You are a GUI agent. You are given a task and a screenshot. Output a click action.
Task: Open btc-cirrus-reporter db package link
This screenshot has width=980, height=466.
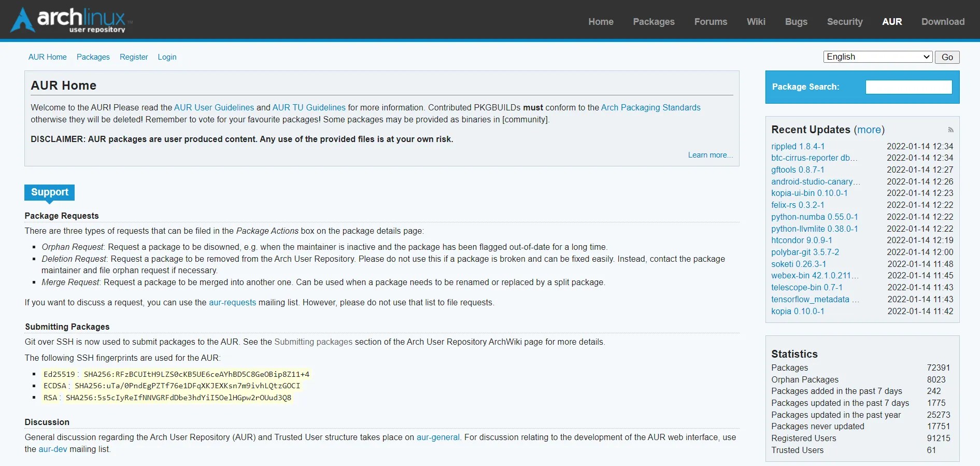pyautogui.click(x=814, y=158)
